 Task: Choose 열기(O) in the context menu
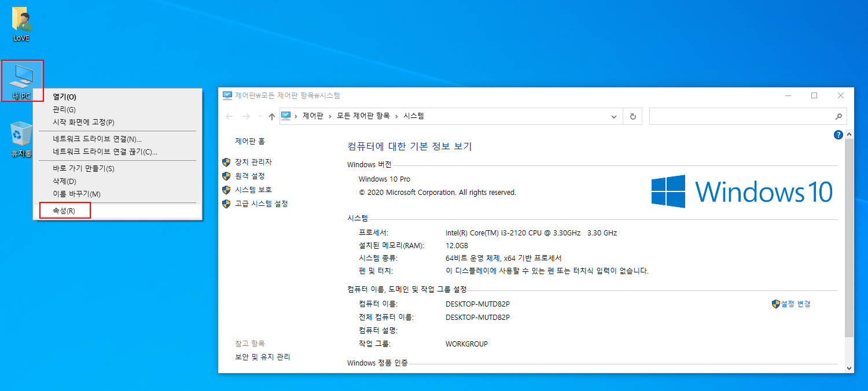tap(117, 97)
